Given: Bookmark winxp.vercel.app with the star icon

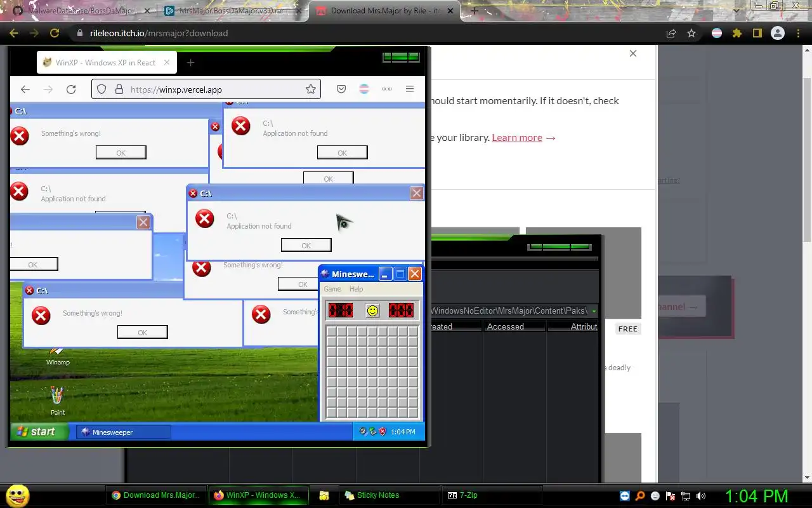Looking at the screenshot, I should point(311,90).
